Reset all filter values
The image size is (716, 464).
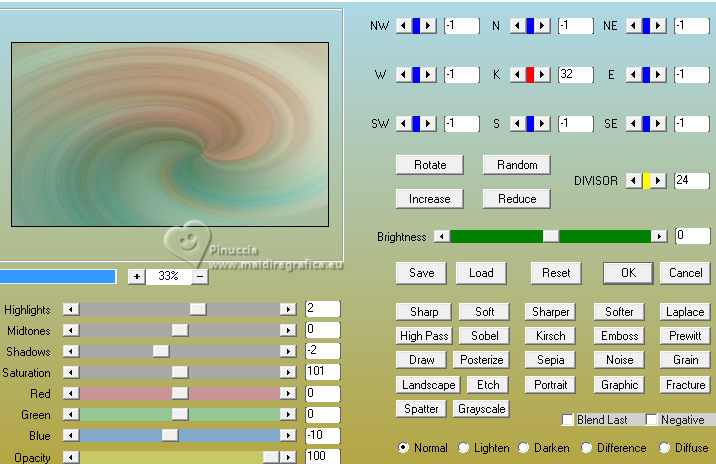tap(556, 273)
